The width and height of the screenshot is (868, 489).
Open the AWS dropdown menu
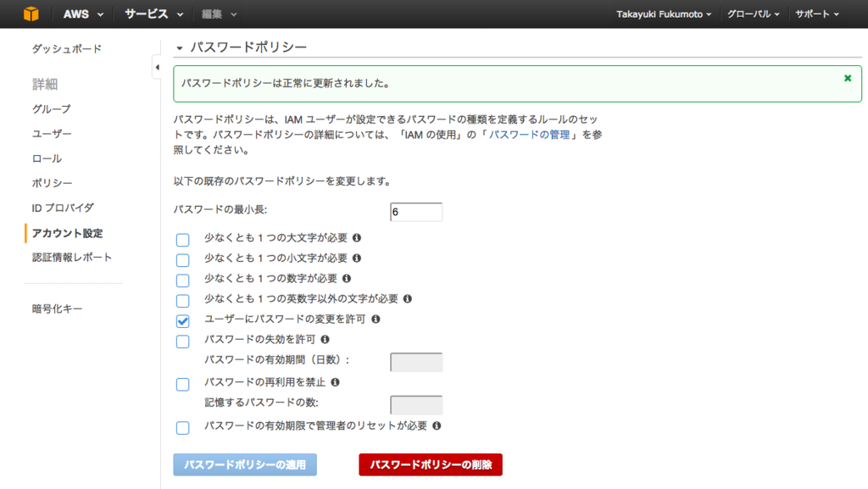point(83,14)
